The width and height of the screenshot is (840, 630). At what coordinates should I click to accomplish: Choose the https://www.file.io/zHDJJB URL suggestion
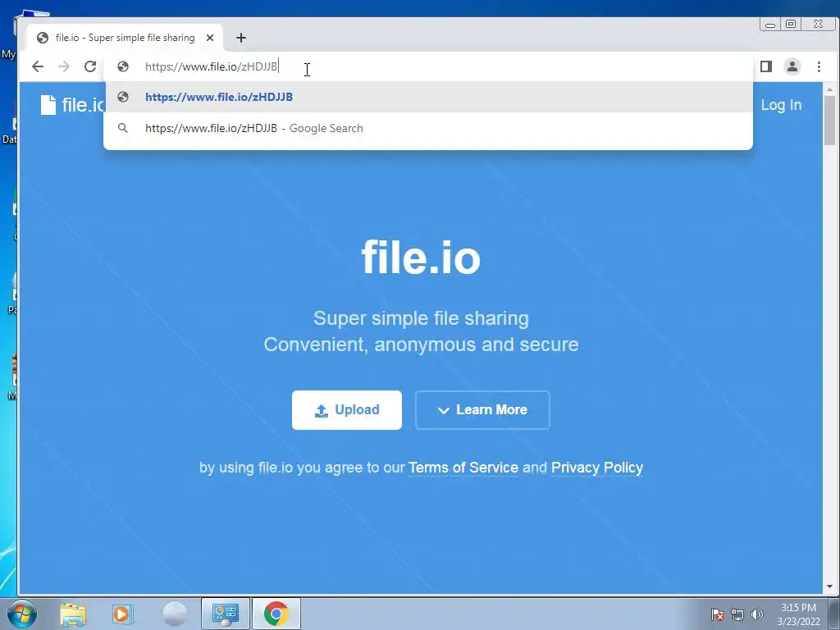click(x=428, y=97)
